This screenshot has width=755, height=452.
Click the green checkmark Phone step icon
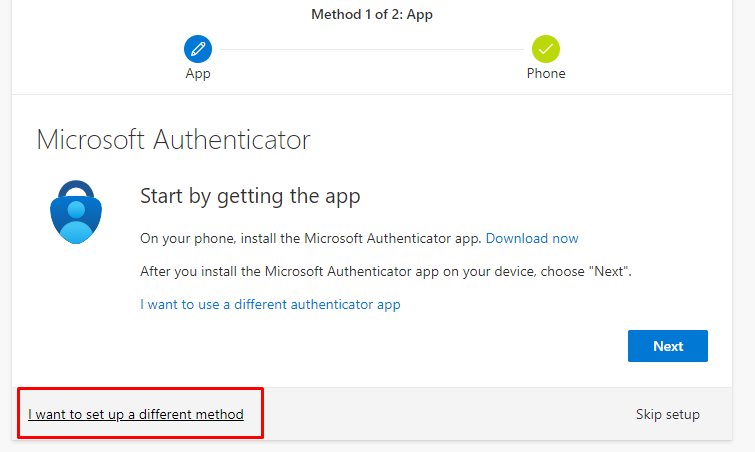pyautogui.click(x=546, y=48)
